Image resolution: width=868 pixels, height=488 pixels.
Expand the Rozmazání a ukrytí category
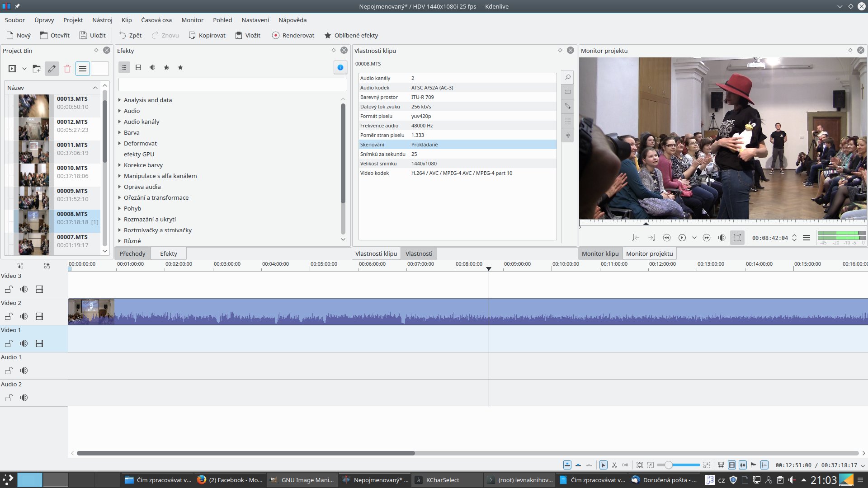(120, 219)
